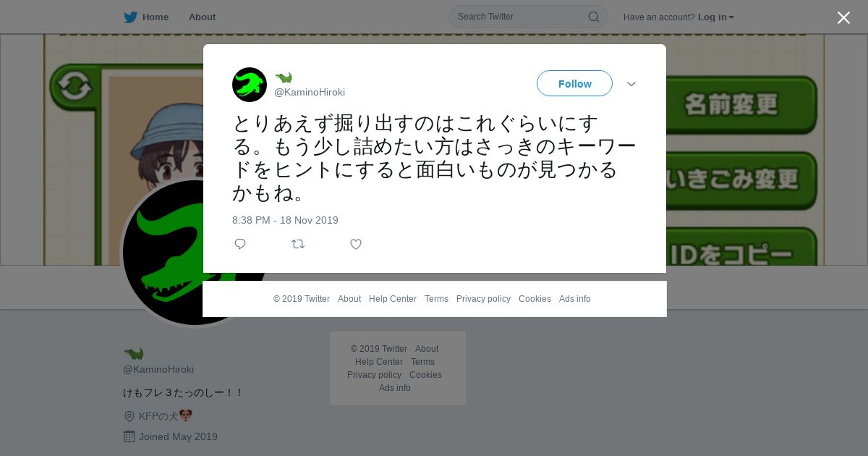Retweet using the retweet arrows icon

tap(298, 244)
